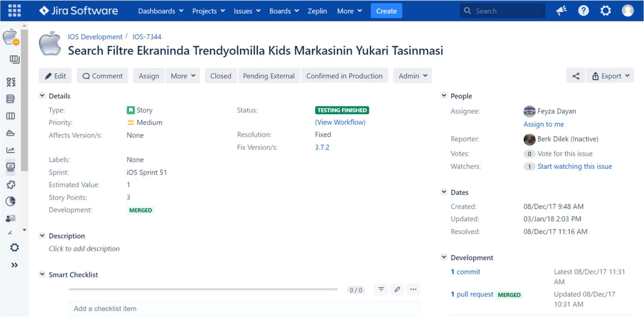Open the Dashboards menu
Screen dimensions: 644x317
160,11
